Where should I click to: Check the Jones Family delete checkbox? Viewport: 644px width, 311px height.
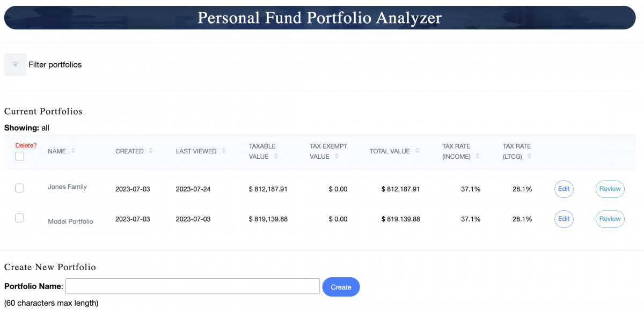click(19, 188)
